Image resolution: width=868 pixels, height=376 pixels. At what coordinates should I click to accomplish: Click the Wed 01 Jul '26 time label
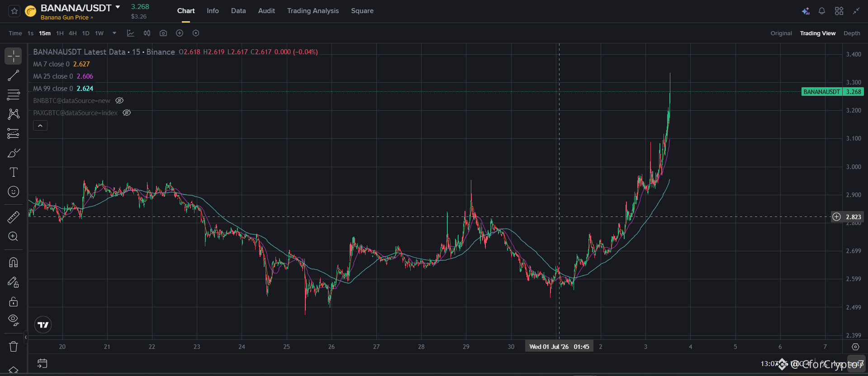tap(559, 347)
